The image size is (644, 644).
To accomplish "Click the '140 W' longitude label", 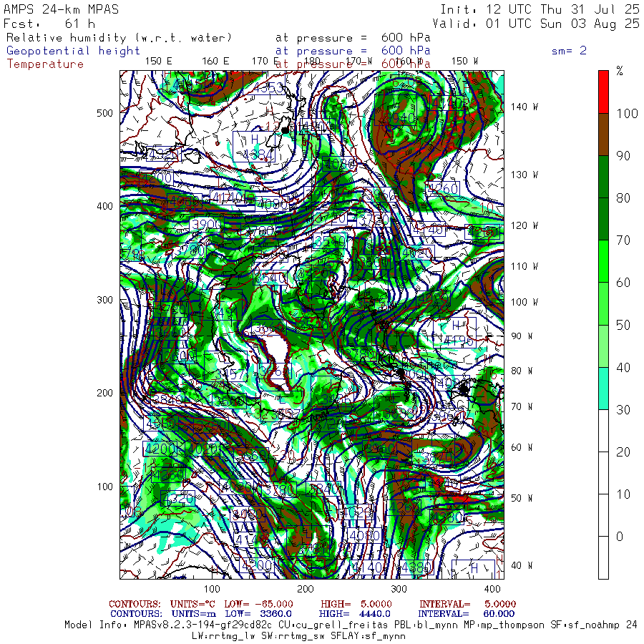I will pos(525,107).
